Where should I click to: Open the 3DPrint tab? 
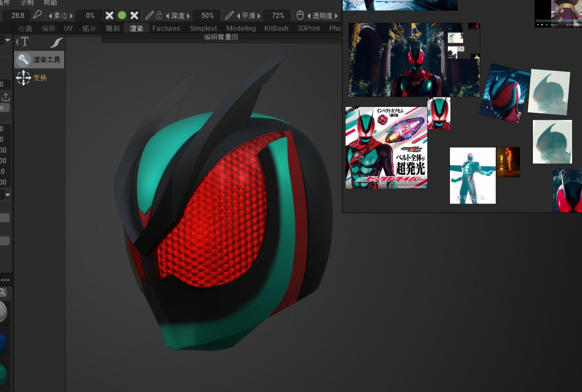(309, 28)
